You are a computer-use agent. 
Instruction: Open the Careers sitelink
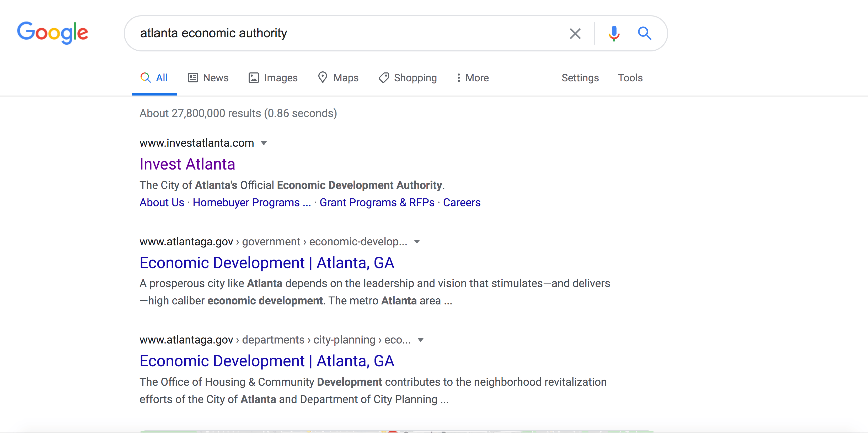click(x=462, y=202)
